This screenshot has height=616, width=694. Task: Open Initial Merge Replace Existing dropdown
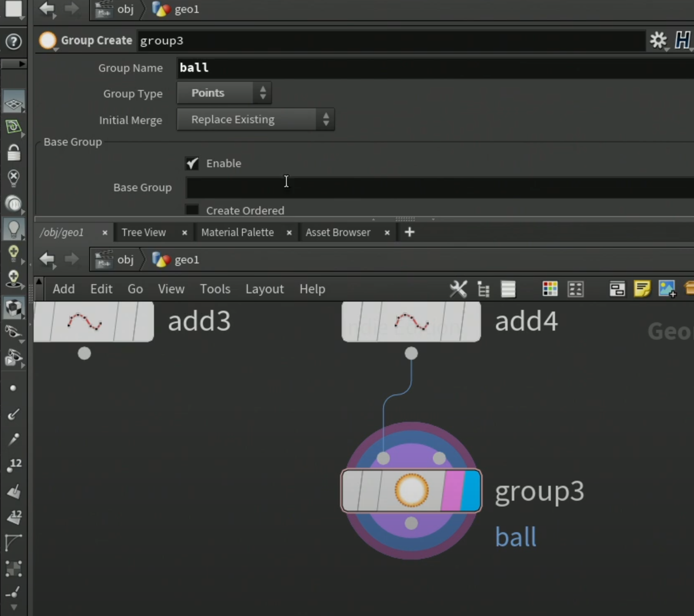[256, 119]
